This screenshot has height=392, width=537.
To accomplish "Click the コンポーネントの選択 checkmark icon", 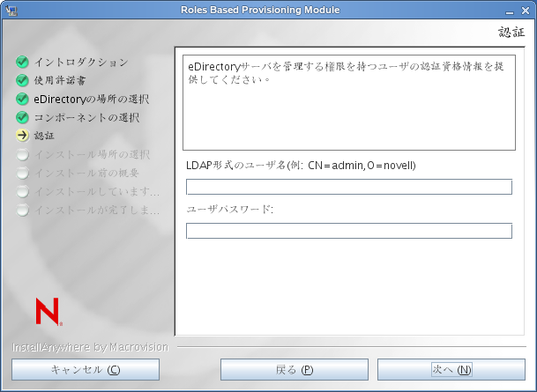I will pos(22,117).
